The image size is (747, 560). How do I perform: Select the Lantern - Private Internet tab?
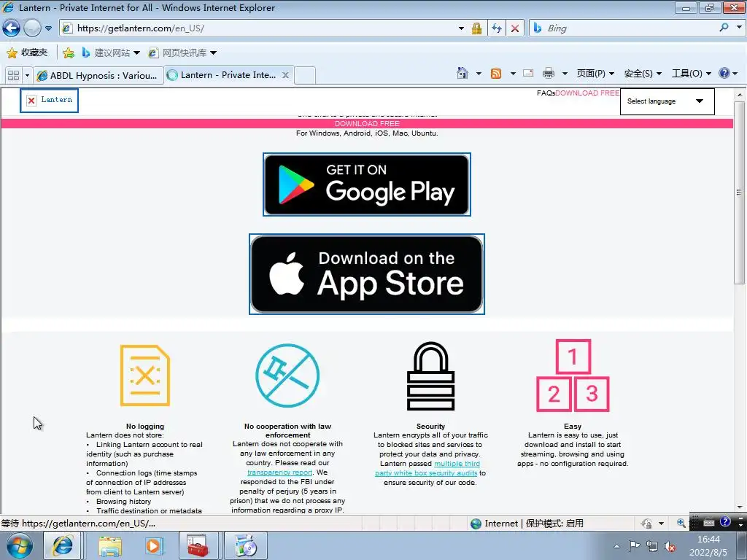click(x=228, y=75)
